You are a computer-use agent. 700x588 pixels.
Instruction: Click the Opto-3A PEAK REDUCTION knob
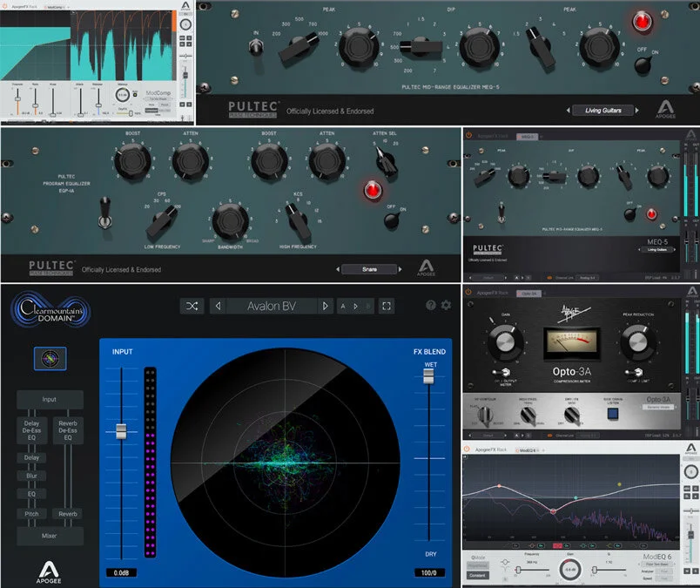[x=638, y=341]
